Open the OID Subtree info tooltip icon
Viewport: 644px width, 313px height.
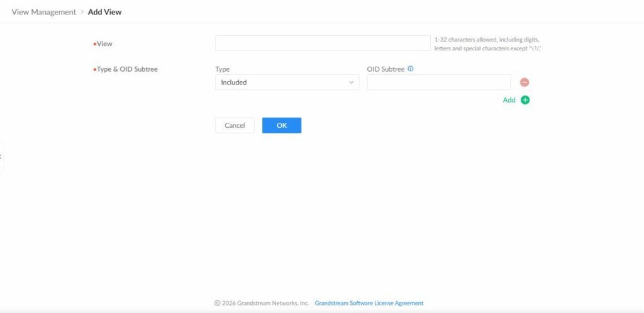410,69
